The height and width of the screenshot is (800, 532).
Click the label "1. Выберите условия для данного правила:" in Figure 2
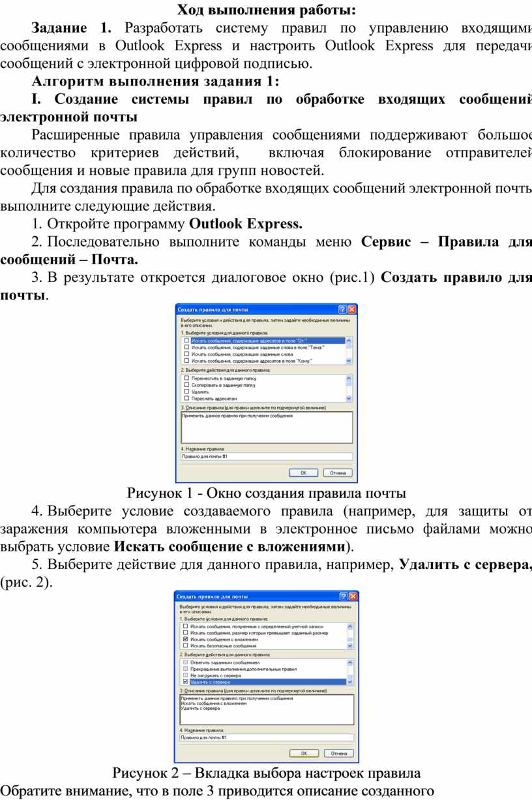coord(224,618)
